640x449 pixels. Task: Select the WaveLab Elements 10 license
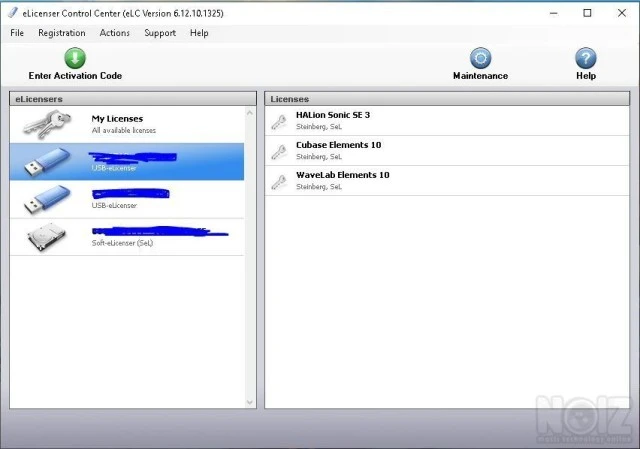coord(447,181)
